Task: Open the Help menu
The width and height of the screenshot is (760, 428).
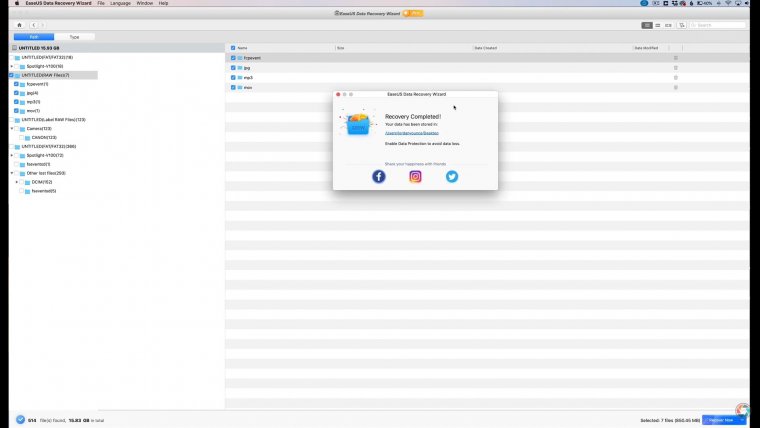Action: point(163,3)
